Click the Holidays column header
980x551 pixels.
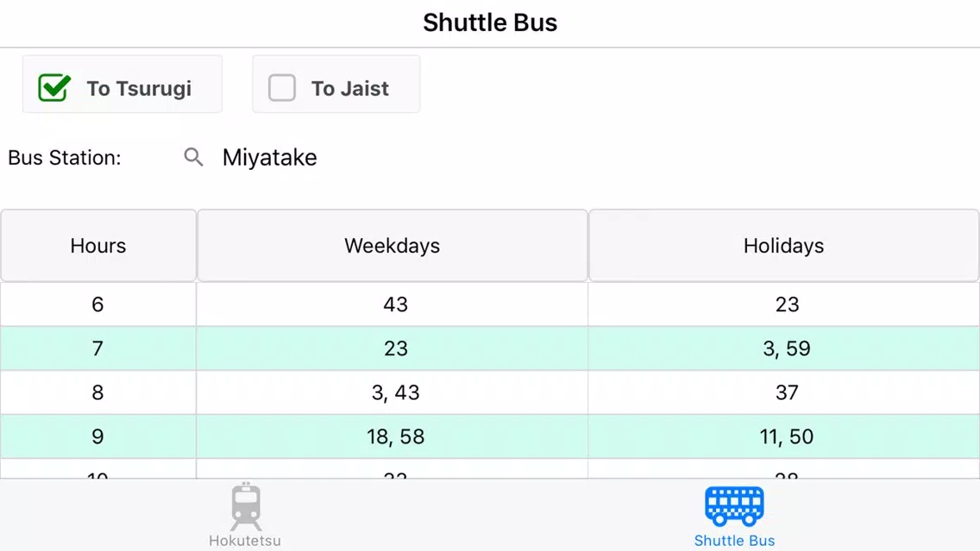pyautogui.click(x=784, y=246)
